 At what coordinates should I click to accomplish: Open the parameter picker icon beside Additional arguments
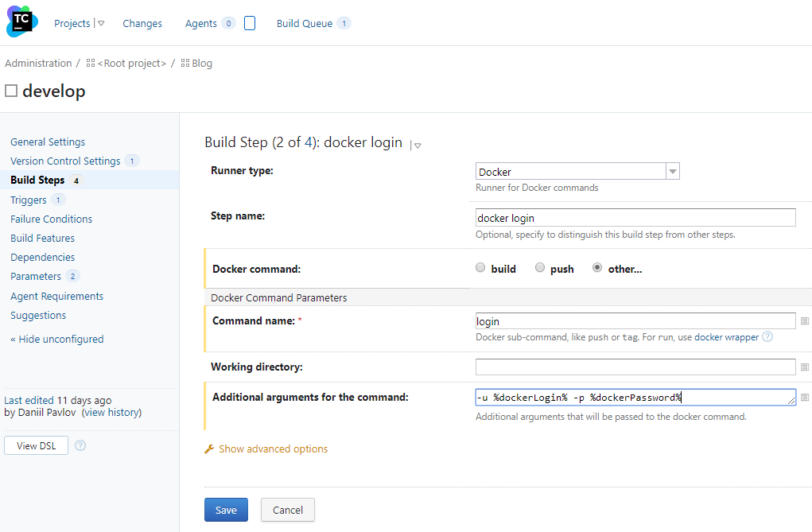(803, 397)
